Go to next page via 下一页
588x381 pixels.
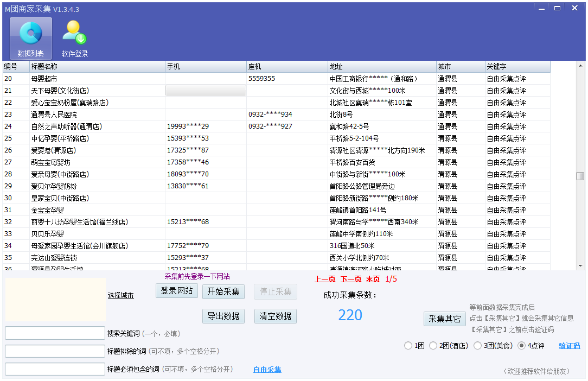pos(350,279)
